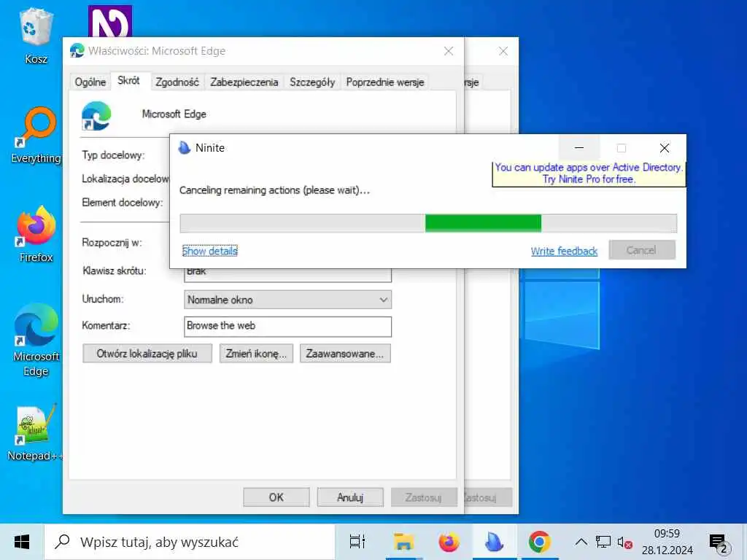Screen dimensions: 747x560
Task: Switch to the Ogólne tab
Action: (90, 82)
